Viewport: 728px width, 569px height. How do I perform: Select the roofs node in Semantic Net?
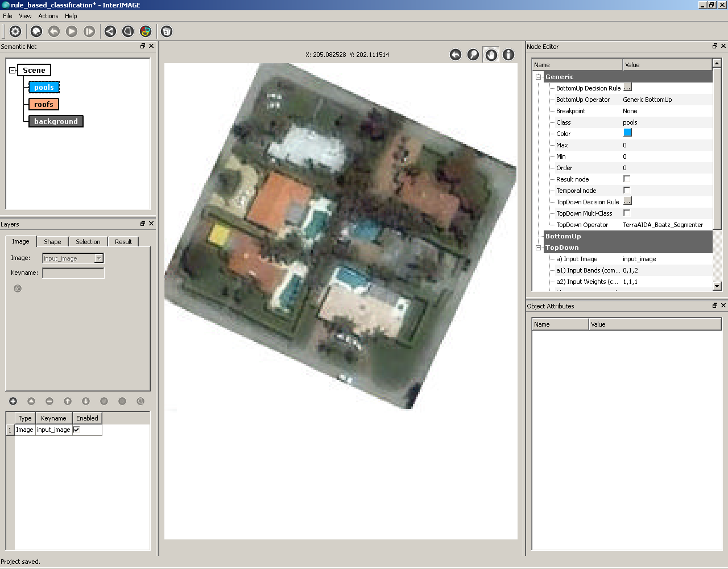tap(44, 104)
